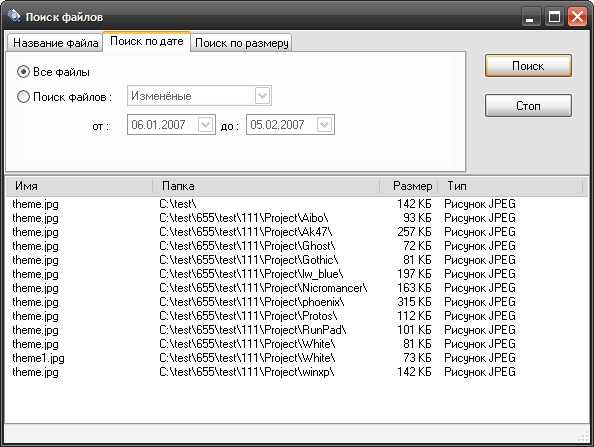Screen dimensions: 594x447
Task: Click the window's bottom-corner size grip
Action: coord(584,437)
